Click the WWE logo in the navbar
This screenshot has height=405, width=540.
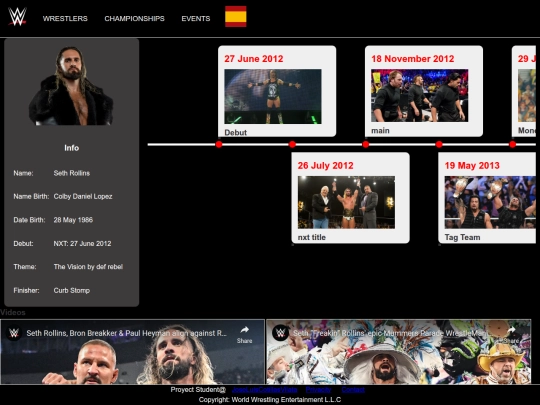coord(17,17)
